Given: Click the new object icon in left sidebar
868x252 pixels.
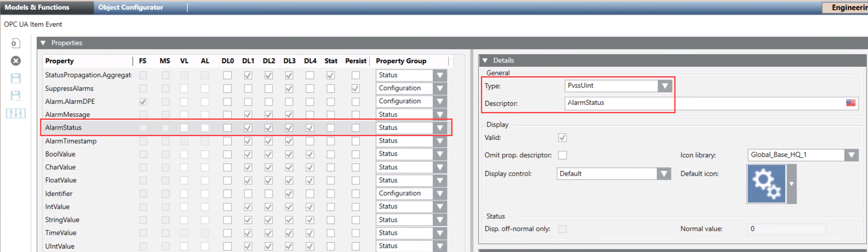Looking at the screenshot, I should 15,43.
